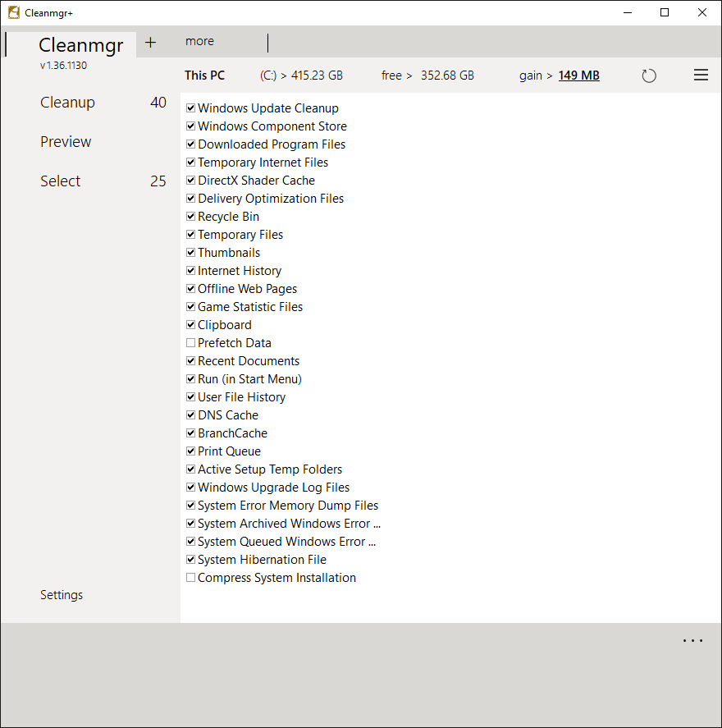Toggle Active Setup Temp Folders checkbox

pos(190,469)
